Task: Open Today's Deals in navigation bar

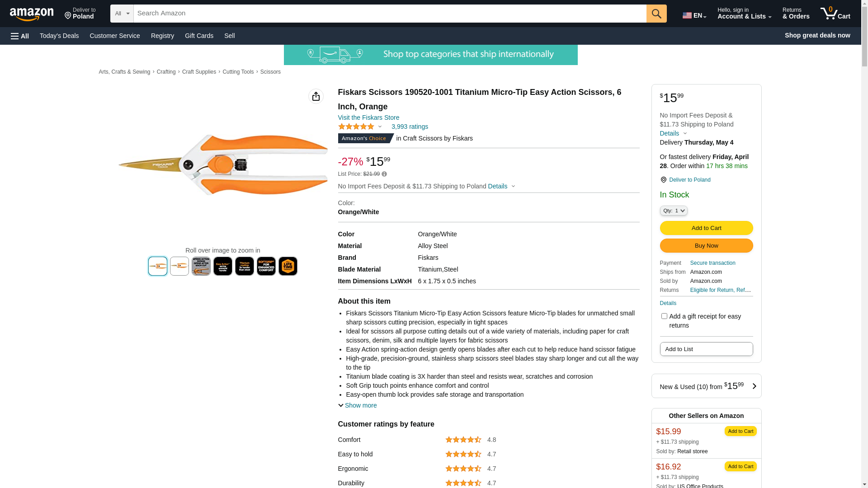Action: point(59,36)
